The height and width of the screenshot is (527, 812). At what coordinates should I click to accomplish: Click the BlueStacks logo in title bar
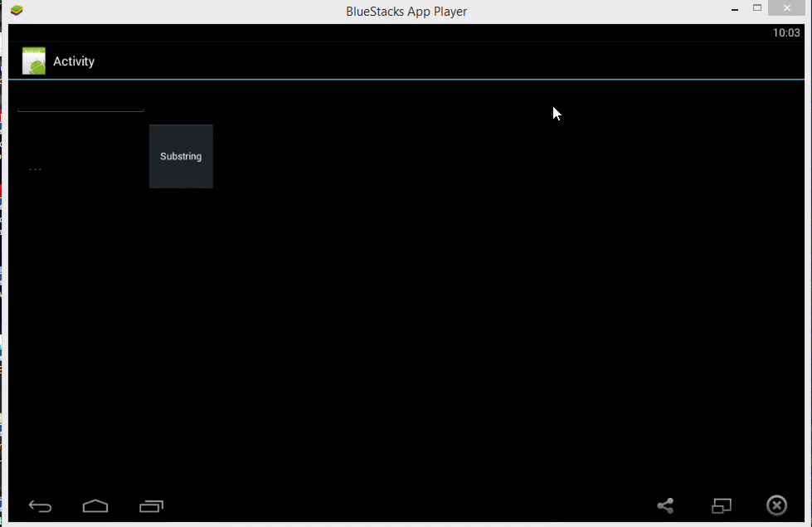(x=17, y=11)
